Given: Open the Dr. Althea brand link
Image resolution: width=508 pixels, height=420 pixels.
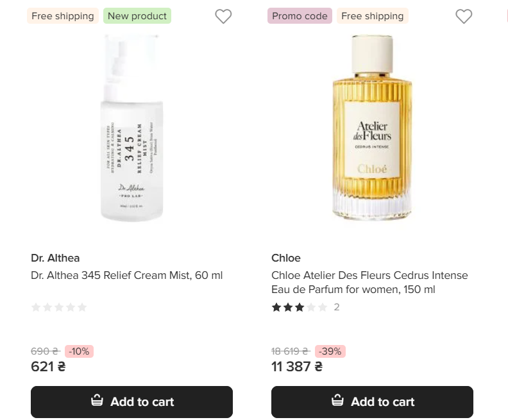Looking at the screenshot, I should [55, 258].
